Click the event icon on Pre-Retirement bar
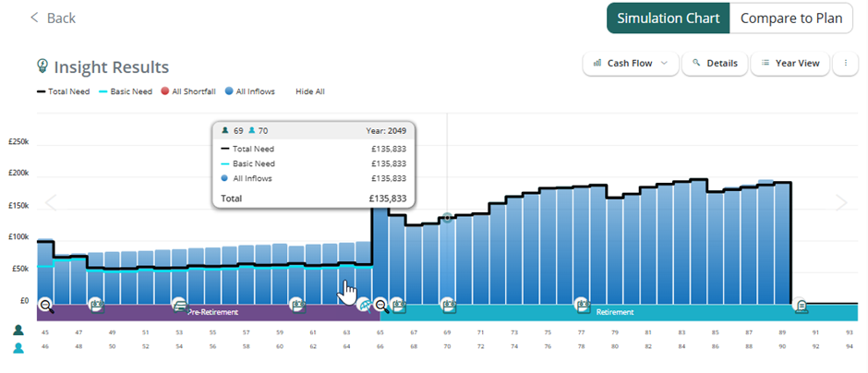868x373 pixels. click(180, 306)
